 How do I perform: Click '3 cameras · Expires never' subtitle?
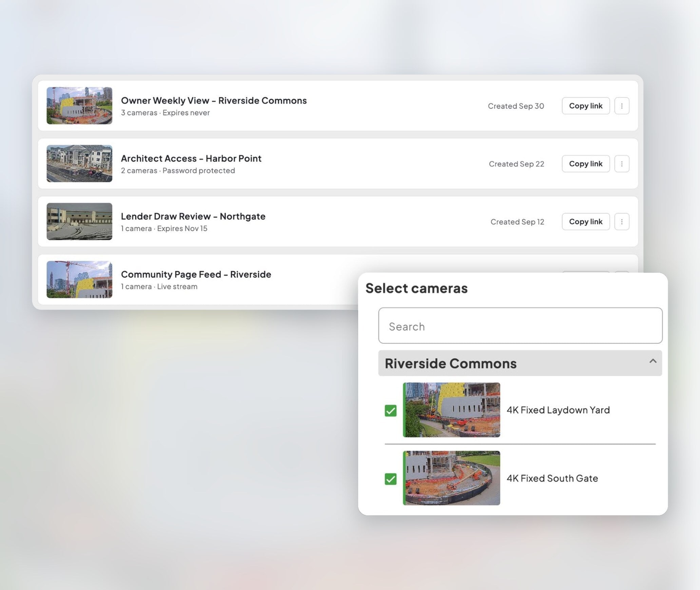click(x=166, y=113)
